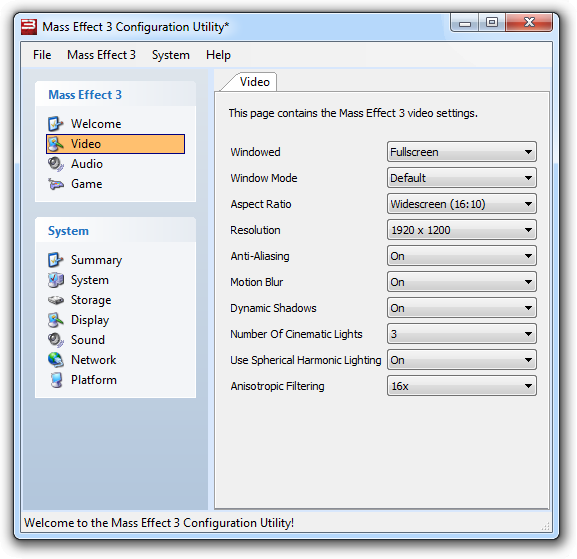
Task: Open the Windowed dropdown showing Fullscreen
Action: pyautogui.click(x=461, y=152)
